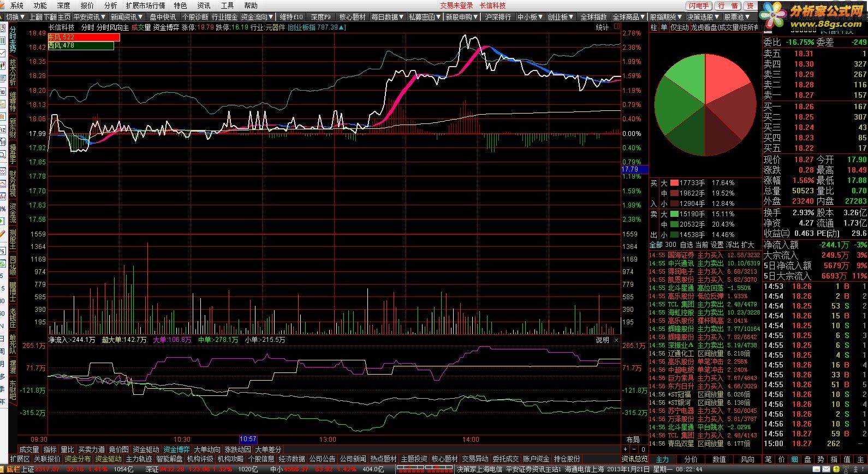Select the 细 detail tab at the bottom right
The image size is (868, 474).
(795, 459)
